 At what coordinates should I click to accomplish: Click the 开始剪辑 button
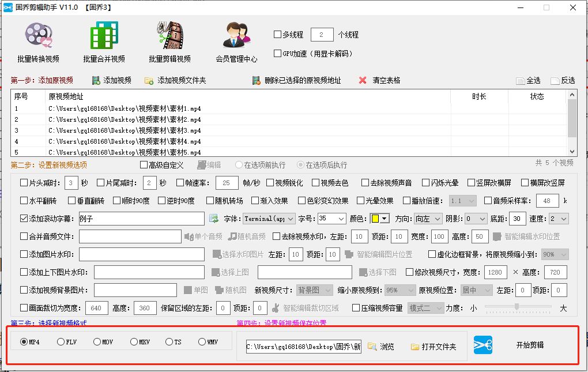(x=530, y=345)
